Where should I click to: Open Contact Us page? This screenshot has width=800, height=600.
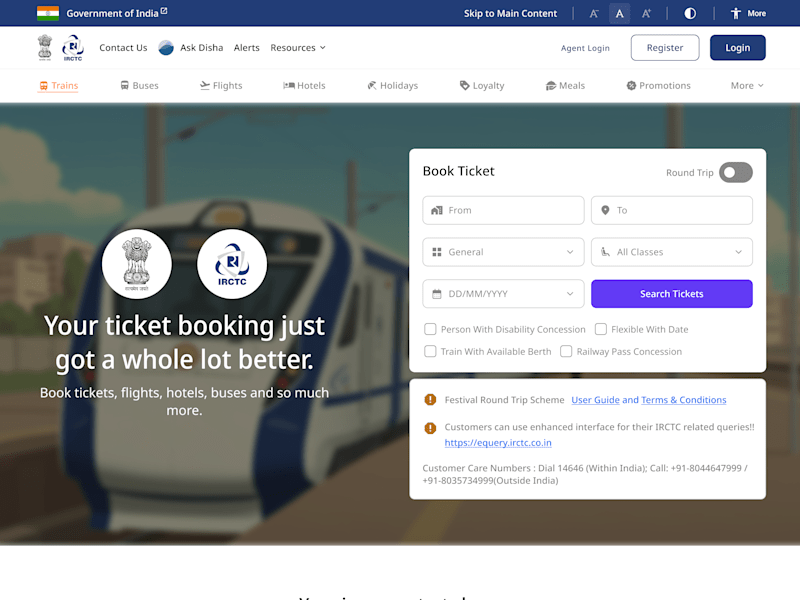pyautogui.click(x=123, y=47)
